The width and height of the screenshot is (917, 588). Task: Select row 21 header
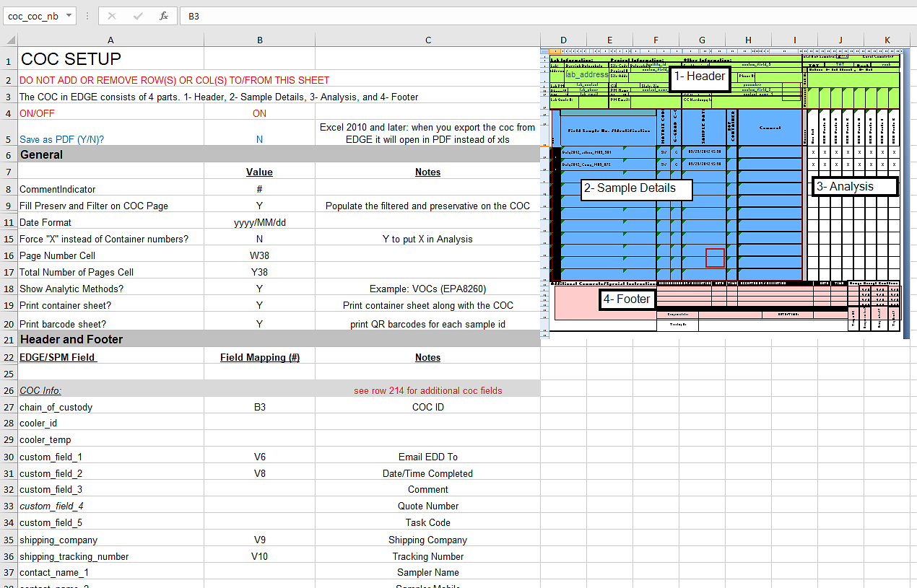9,339
